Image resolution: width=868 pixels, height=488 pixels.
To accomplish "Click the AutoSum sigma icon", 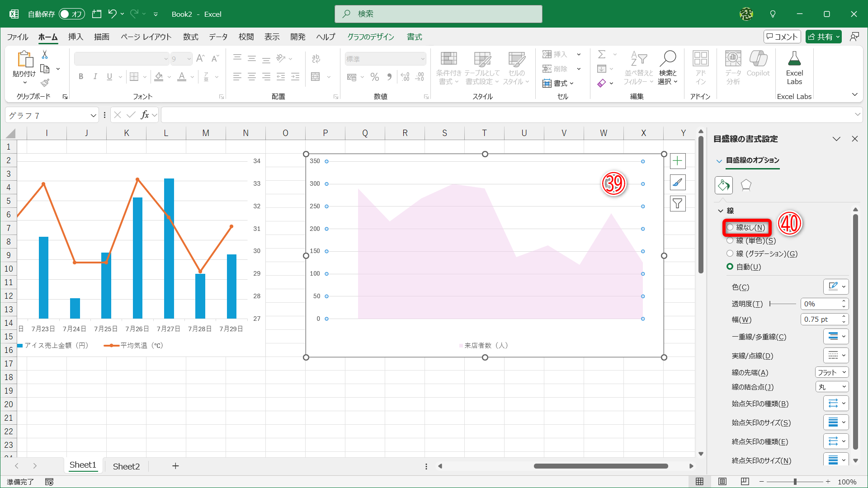I will point(602,54).
